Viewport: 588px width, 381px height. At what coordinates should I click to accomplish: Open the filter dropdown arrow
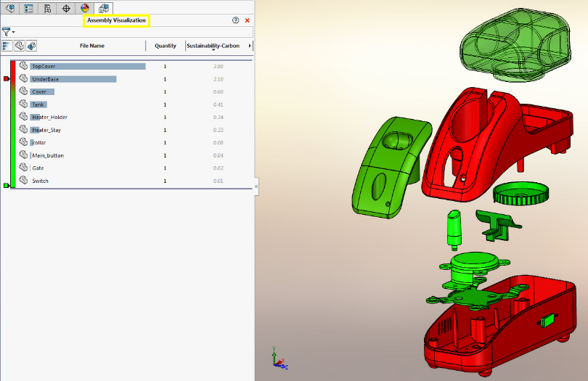[x=14, y=32]
